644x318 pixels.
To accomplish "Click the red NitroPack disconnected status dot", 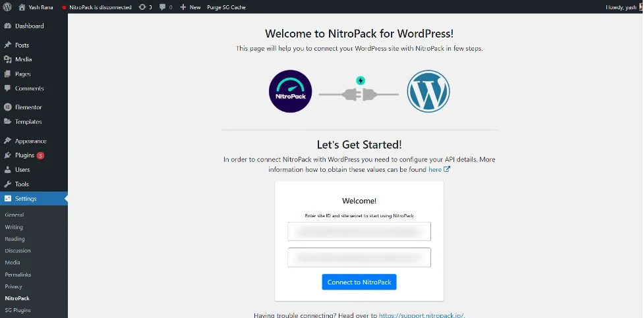I will pyautogui.click(x=64, y=7).
